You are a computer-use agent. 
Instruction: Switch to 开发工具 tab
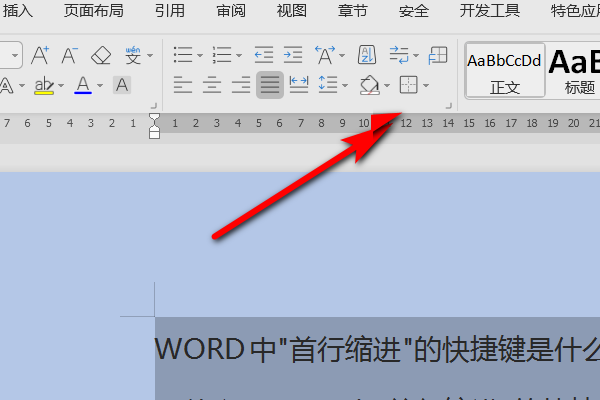click(x=490, y=11)
